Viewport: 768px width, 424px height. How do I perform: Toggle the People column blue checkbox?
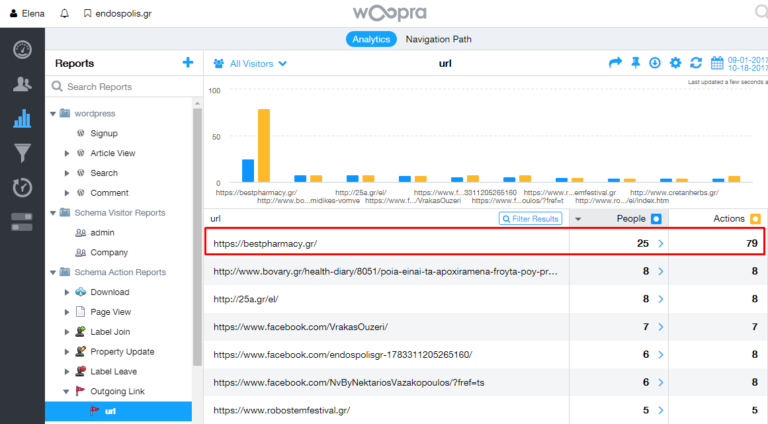[656, 219]
